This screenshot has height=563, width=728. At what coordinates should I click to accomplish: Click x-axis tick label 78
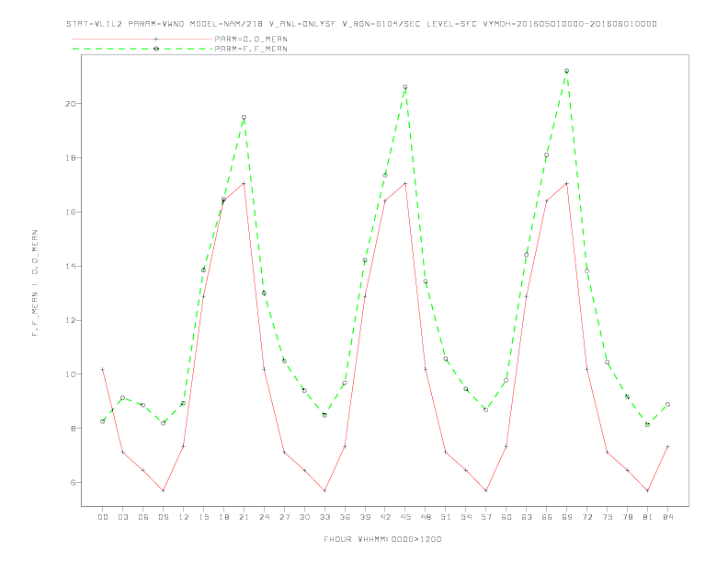[627, 517]
